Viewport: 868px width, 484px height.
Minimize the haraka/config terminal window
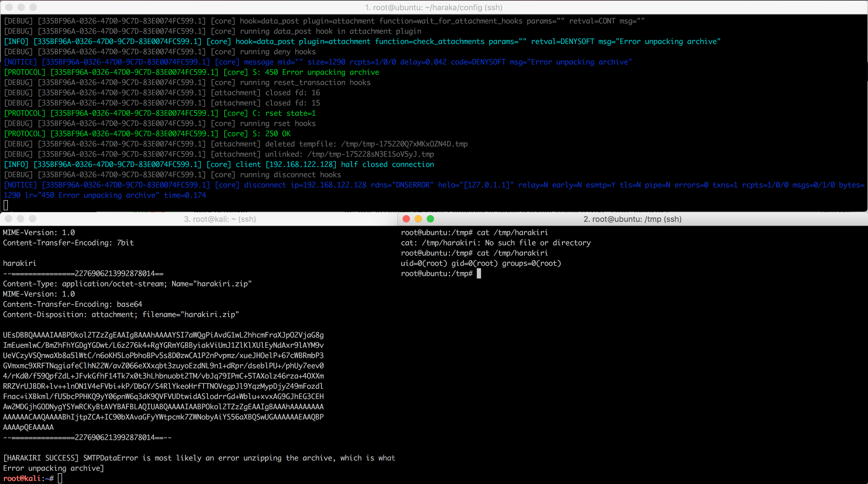21,7
